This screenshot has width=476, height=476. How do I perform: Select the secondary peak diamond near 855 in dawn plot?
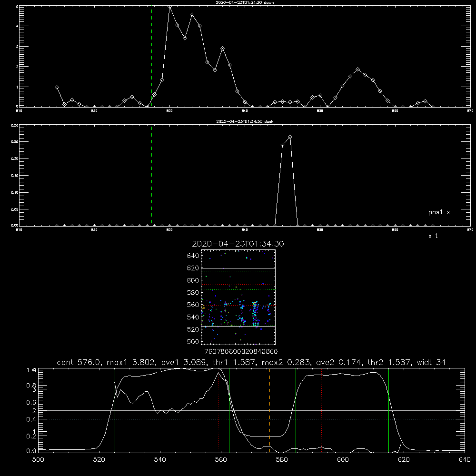point(357,69)
